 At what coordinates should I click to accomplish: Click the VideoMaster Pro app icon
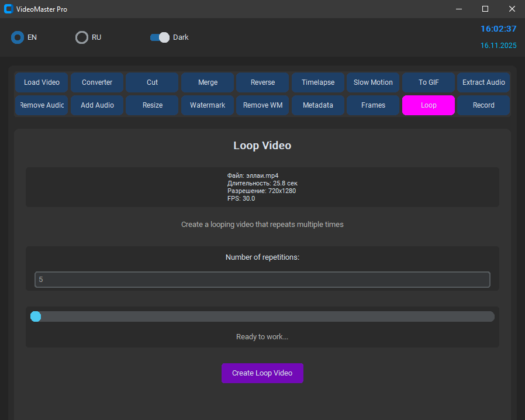tap(9, 9)
